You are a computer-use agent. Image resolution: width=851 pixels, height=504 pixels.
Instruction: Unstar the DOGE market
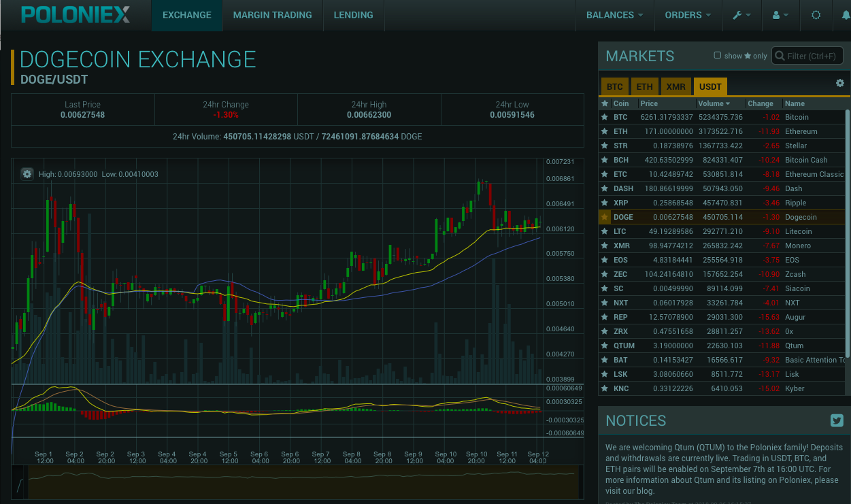pyautogui.click(x=604, y=217)
